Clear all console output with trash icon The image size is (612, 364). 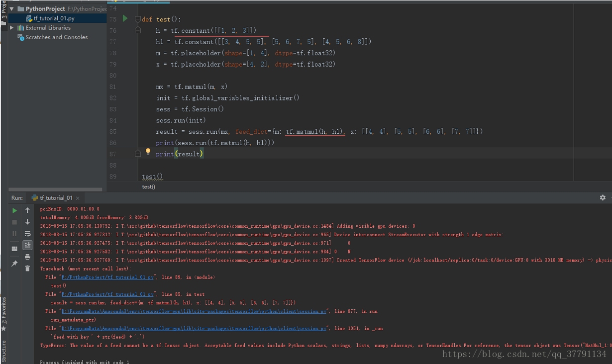tap(27, 268)
